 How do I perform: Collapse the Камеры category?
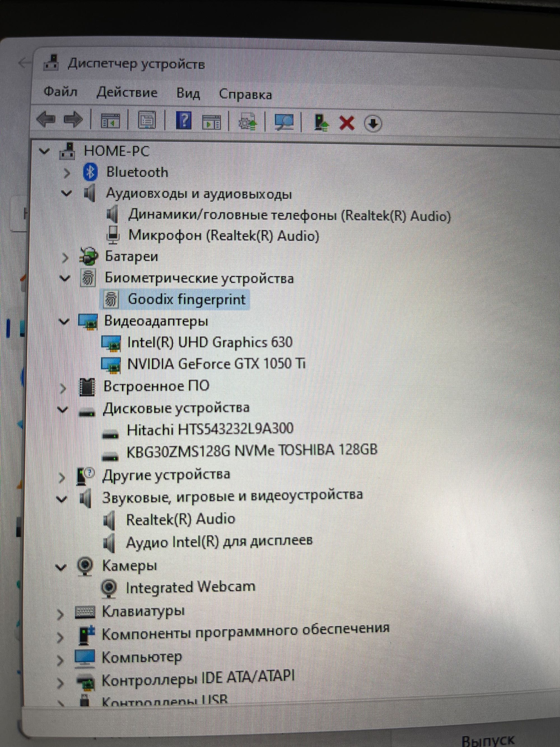tap(61, 568)
